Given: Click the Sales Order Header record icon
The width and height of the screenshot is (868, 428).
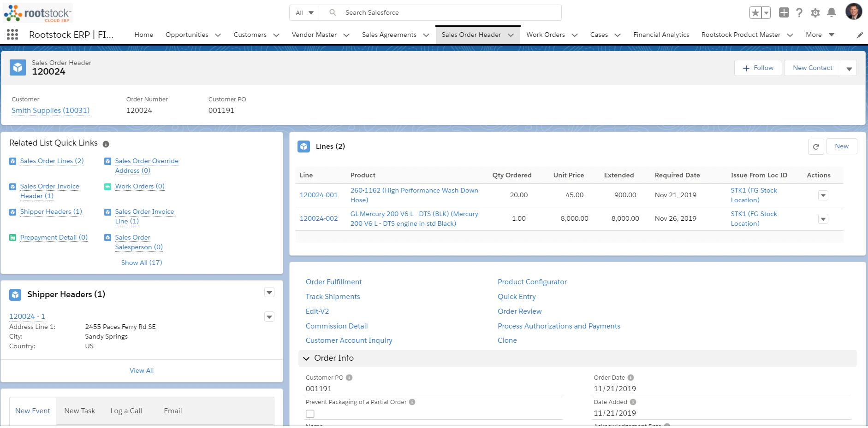Looking at the screenshot, I should click(x=18, y=67).
